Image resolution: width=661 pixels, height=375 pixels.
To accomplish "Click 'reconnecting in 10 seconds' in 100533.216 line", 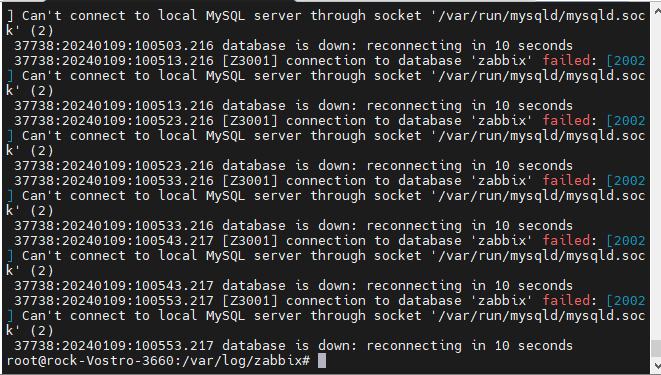I will (470, 226).
